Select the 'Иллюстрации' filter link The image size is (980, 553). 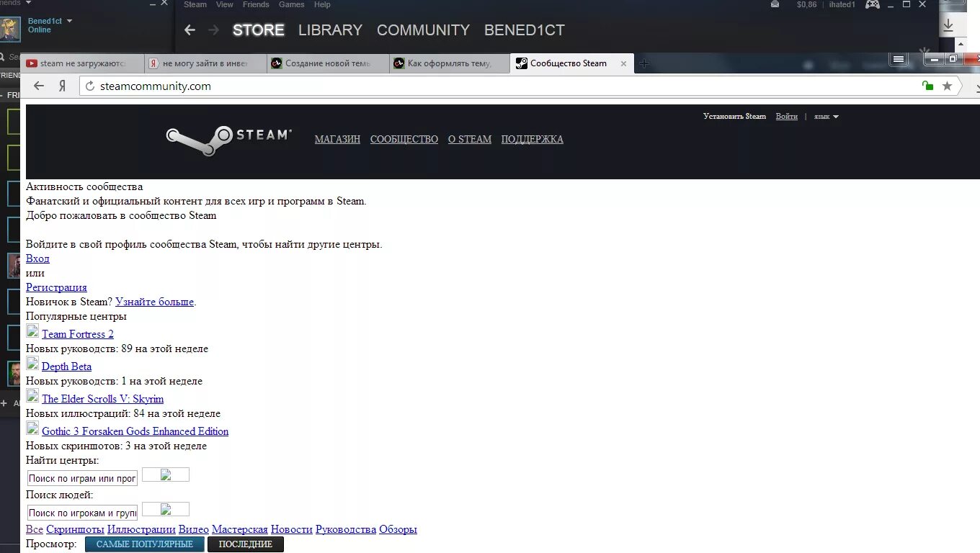point(141,529)
